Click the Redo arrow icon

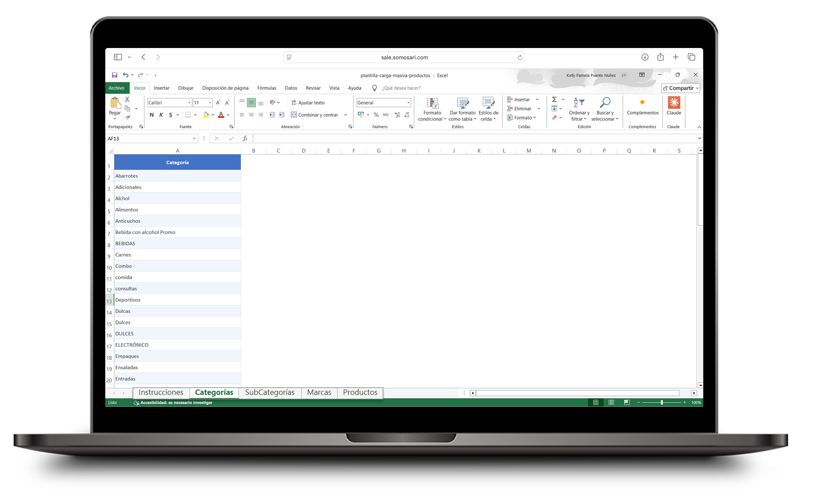point(140,75)
